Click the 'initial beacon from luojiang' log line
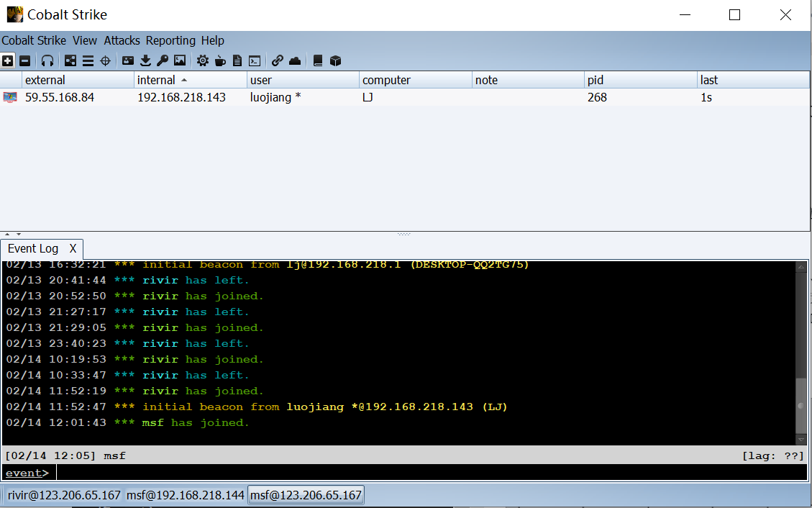The width and height of the screenshot is (812, 508). (256, 407)
